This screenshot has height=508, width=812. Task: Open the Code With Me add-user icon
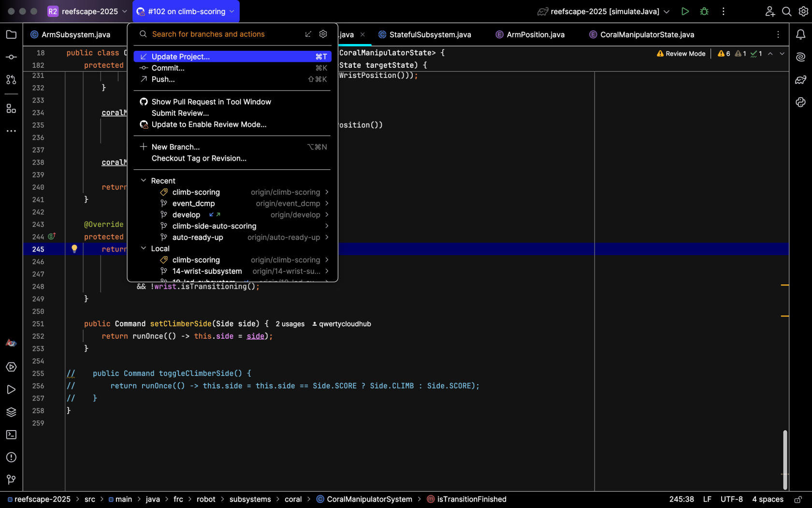[770, 11]
